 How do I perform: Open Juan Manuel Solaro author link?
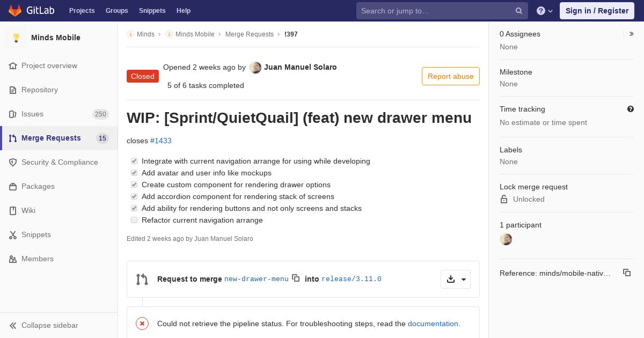click(x=301, y=67)
